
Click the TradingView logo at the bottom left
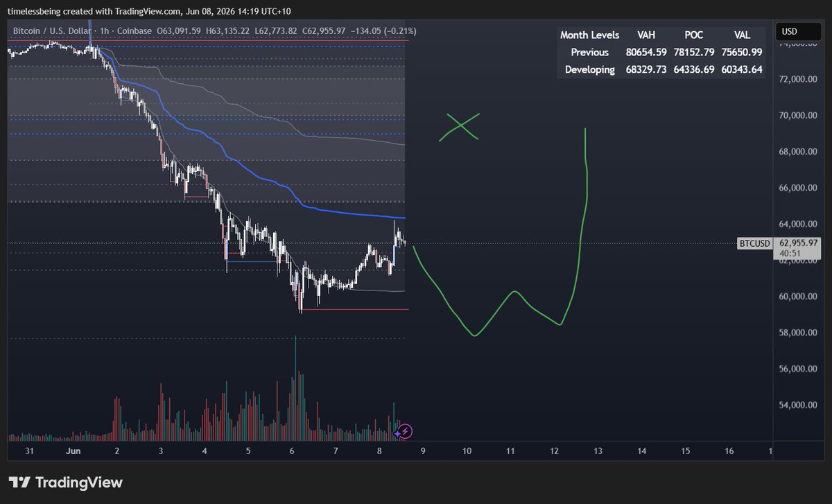pos(66,483)
